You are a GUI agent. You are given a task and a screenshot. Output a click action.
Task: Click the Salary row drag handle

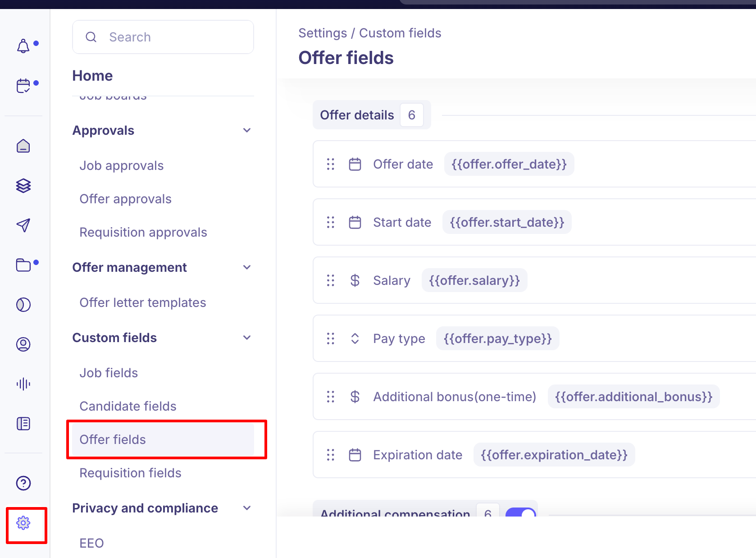tap(331, 280)
